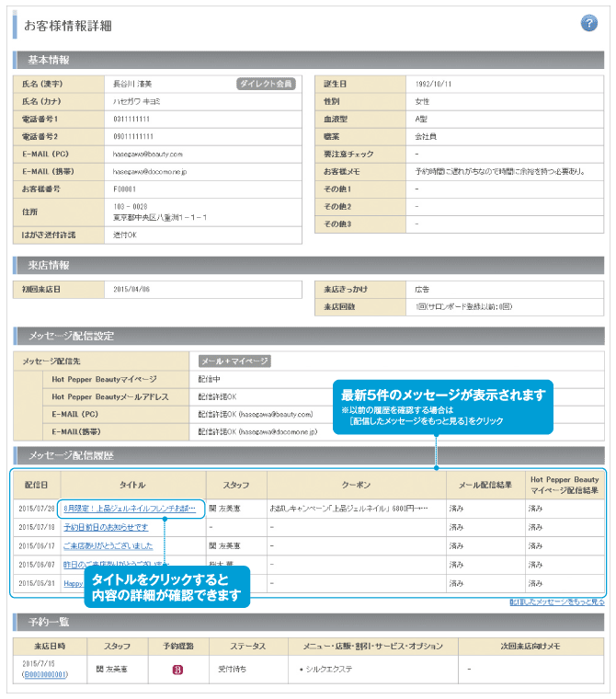Screen dimensions: 616x699
Task: Click the クーポン column header
Action: 355,485
